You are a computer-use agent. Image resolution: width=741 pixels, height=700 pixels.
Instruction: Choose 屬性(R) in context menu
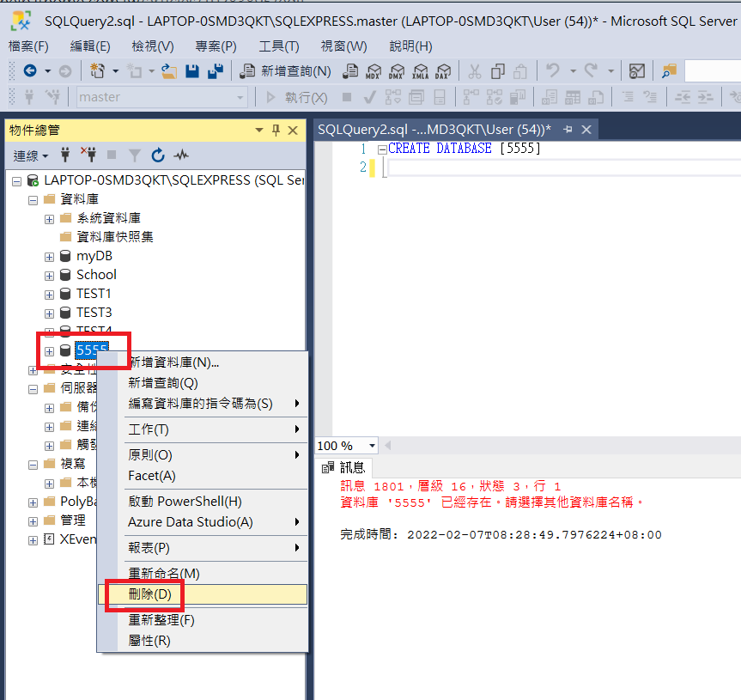(203, 641)
